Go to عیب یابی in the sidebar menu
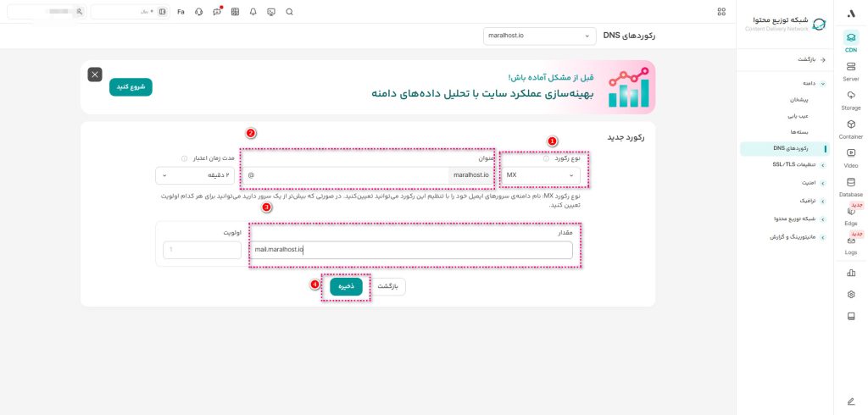 (x=798, y=116)
